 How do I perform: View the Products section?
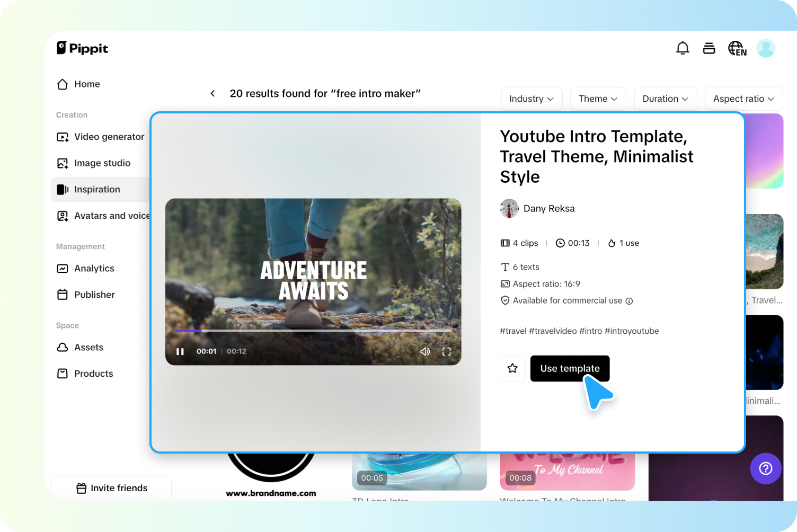(x=93, y=373)
